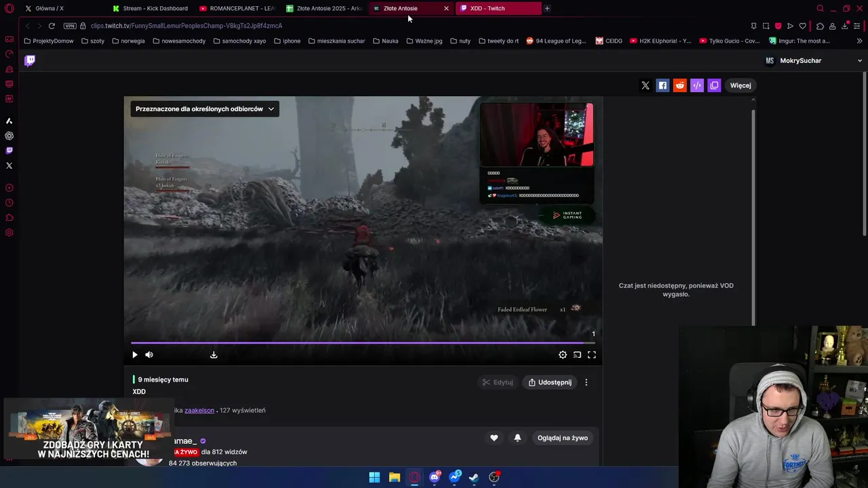Reload the current page
Viewport: 868px width, 488px height.
click(x=52, y=26)
